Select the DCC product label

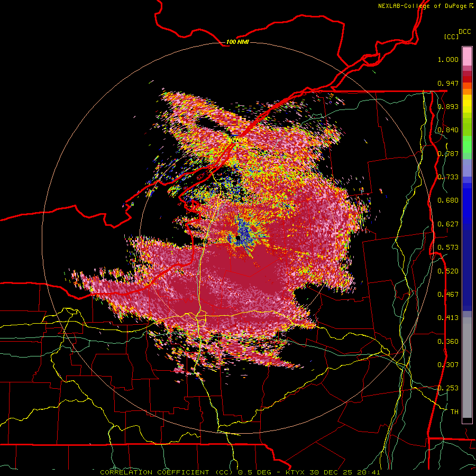pos(465,32)
